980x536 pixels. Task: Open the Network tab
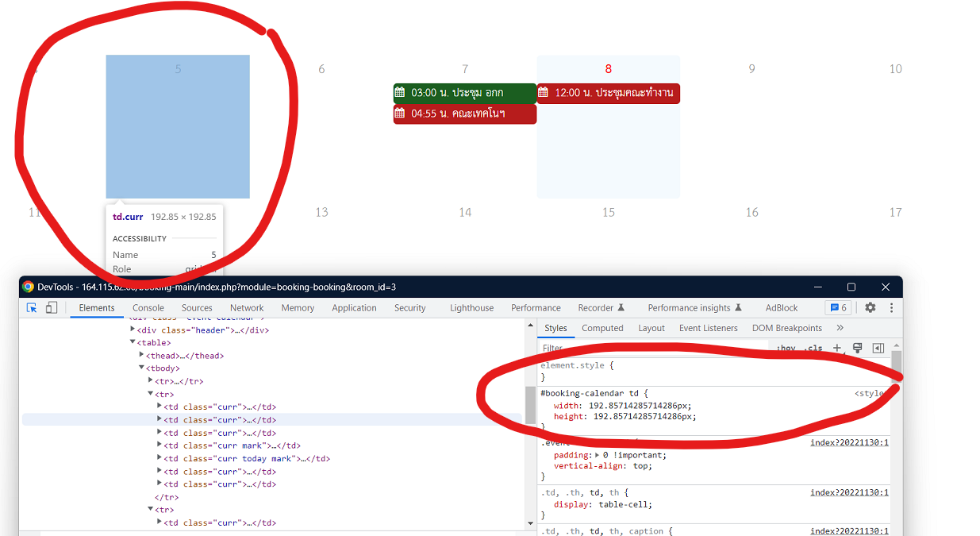(247, 308)
